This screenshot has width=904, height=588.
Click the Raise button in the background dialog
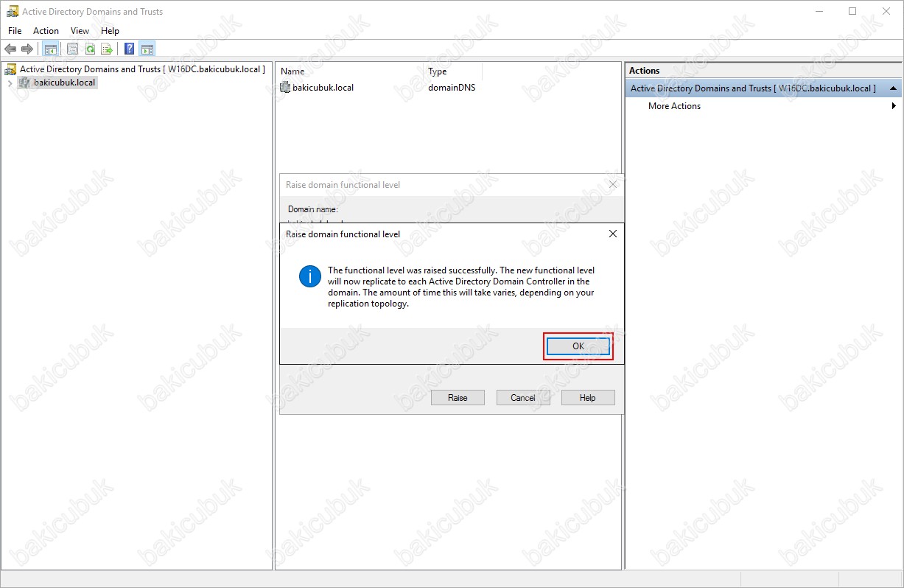coord(458,398)
